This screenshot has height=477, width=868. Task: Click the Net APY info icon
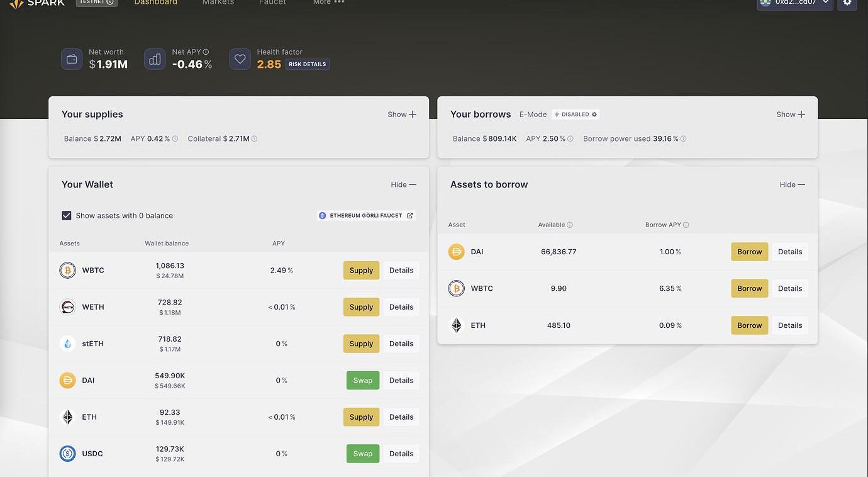point(206,52)
